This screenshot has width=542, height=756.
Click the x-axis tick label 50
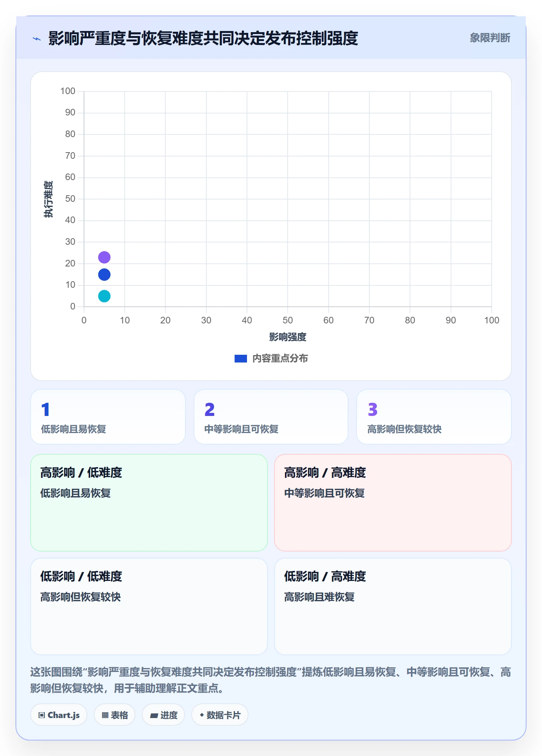tap(288, 320)
